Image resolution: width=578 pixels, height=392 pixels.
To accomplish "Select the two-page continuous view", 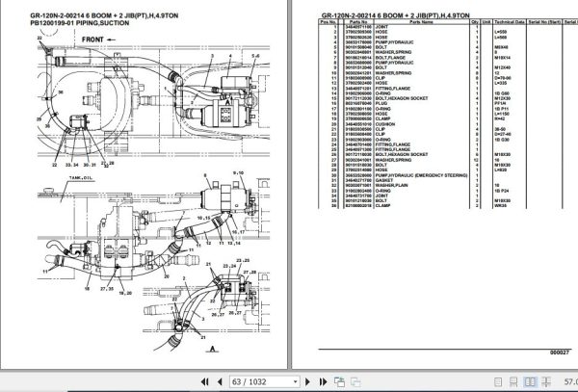I will (546, 382).
